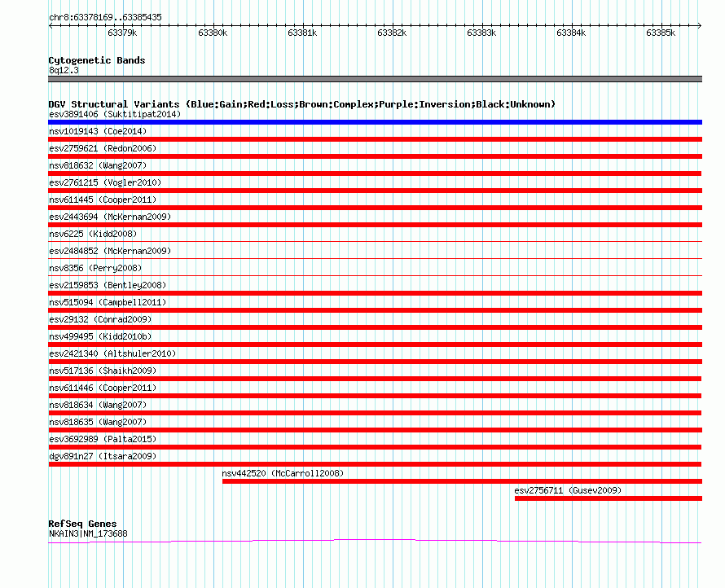Image resolution: width=725 pixels, height=588 pixels.
Task: Open esv2443694 (McKernan2009) variant
Action: pyautogui.click(x=110, y=217)
